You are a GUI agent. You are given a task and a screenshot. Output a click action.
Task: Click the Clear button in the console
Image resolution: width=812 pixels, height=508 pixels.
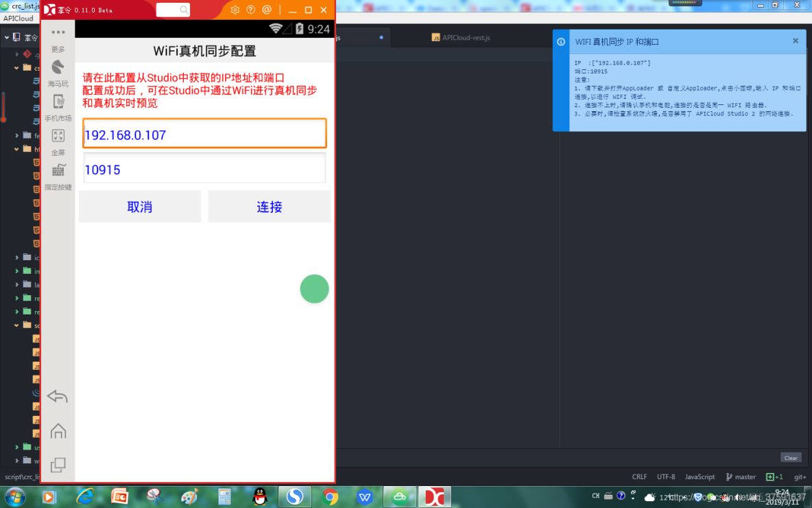pos(790,457)
